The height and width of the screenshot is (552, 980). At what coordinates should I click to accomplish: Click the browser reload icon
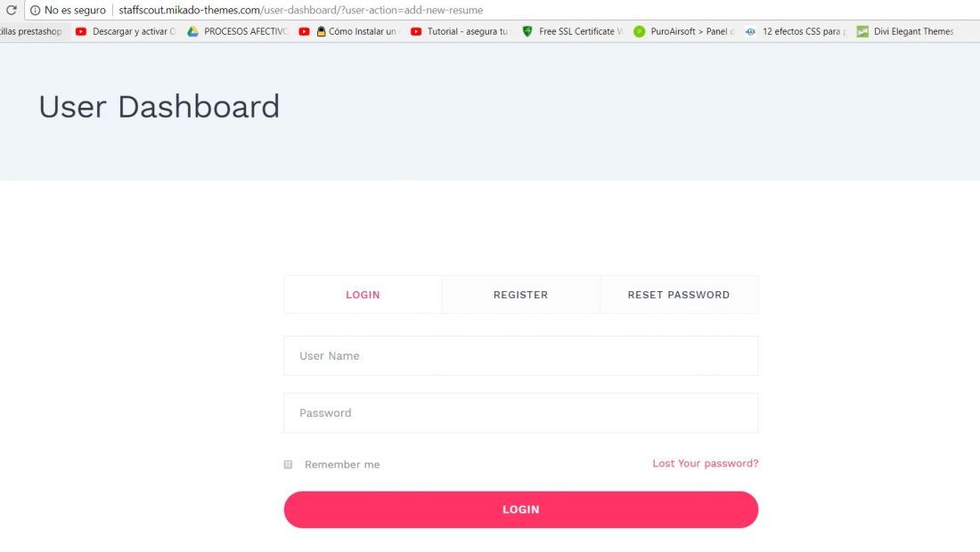[11, 10]
